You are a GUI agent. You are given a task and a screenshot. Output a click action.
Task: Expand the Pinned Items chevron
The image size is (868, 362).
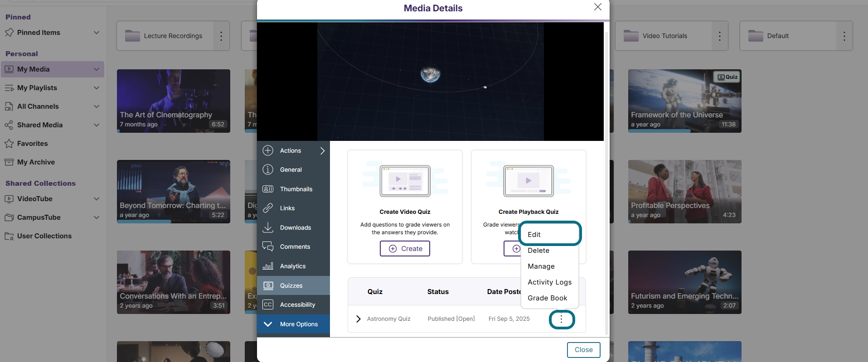click(97, 33)
